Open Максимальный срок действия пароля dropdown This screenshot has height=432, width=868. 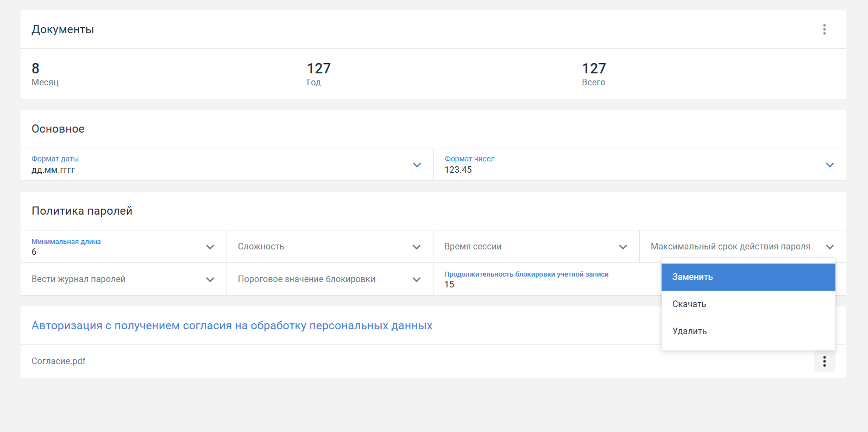(829, 247)
